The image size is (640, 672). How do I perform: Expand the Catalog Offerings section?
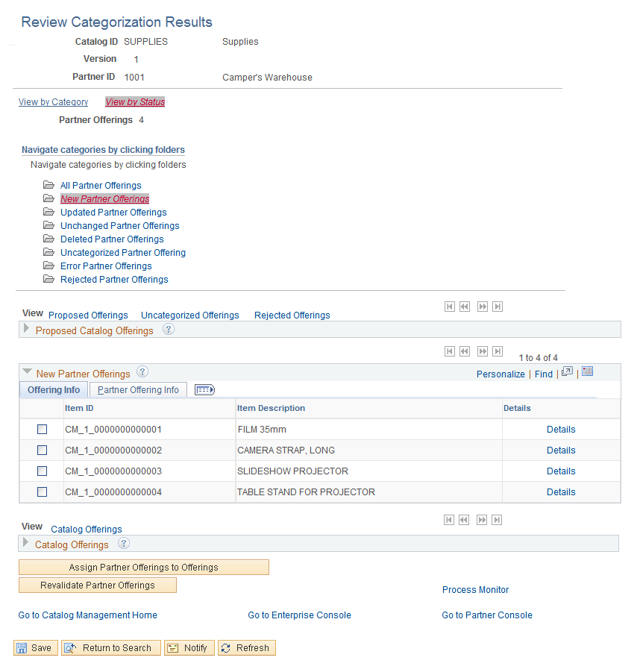pos(27,544)
